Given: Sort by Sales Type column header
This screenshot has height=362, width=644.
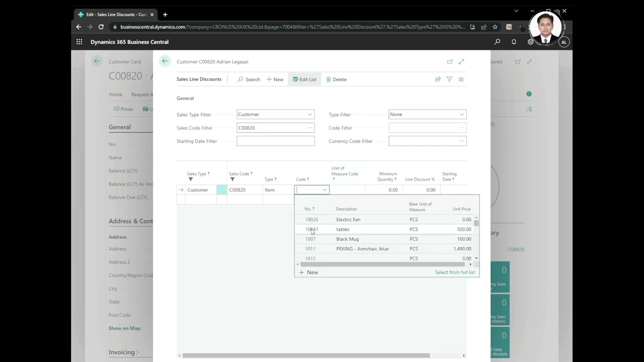Looking at the screenshot, I should coord(198,174).
